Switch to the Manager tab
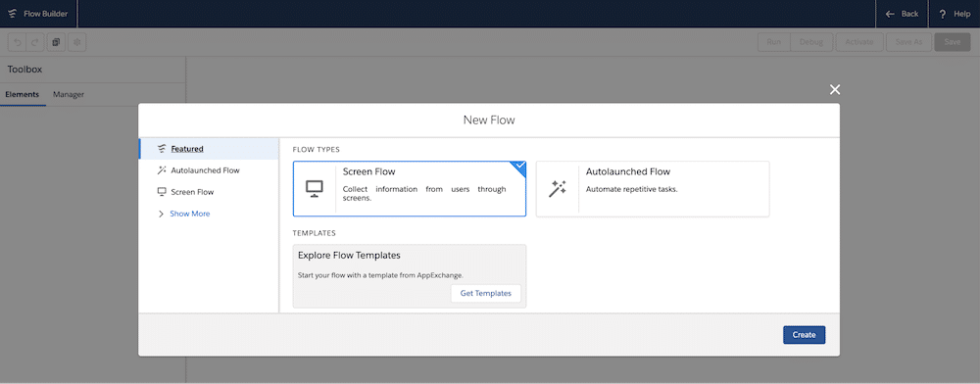980x384 pixels. [x=69, y=94]
